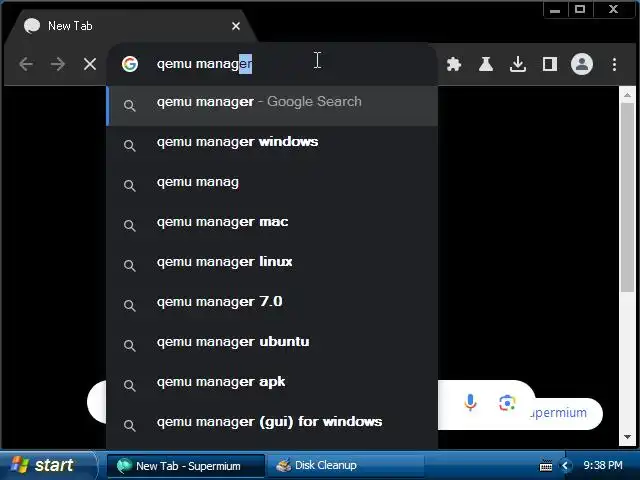This screenshot has height=480, width=640.
Task: Open the experiments flask icon
Action: coord(486,64)
